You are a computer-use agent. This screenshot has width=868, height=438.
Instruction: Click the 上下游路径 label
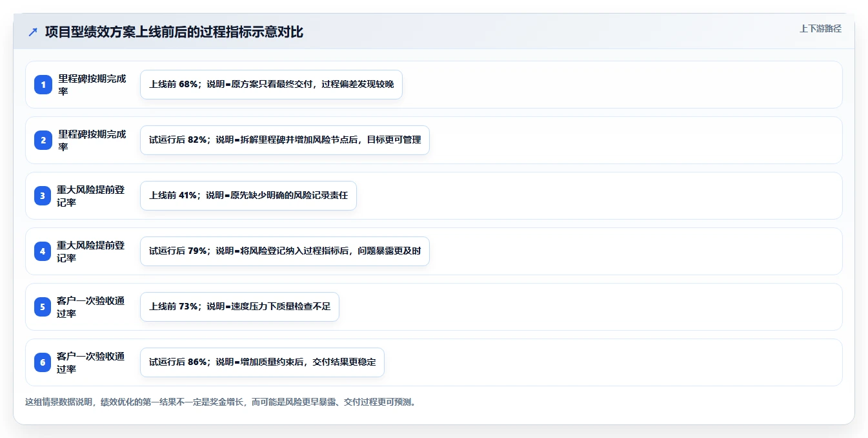[x=820, y=28]
